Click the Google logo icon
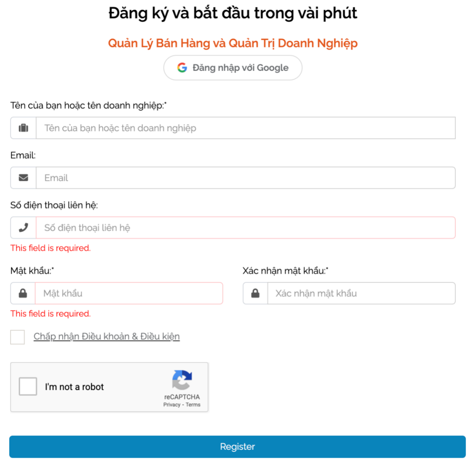The width and height of the screenshot is (476, 462). [x=182, y=68]
